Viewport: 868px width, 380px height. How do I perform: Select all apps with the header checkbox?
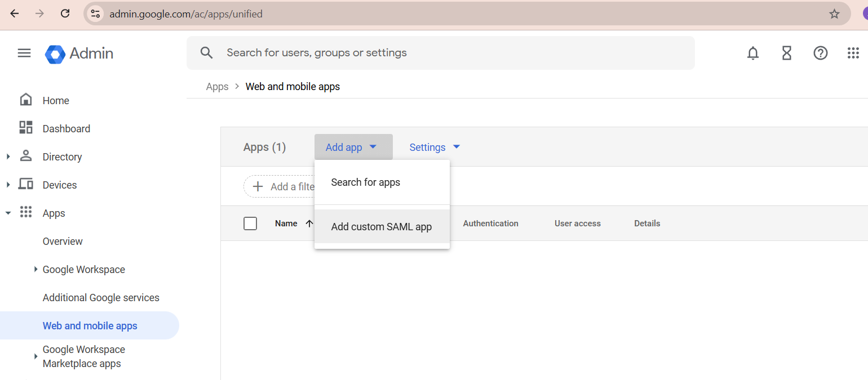pyautogui.click(x=250, y=223)
